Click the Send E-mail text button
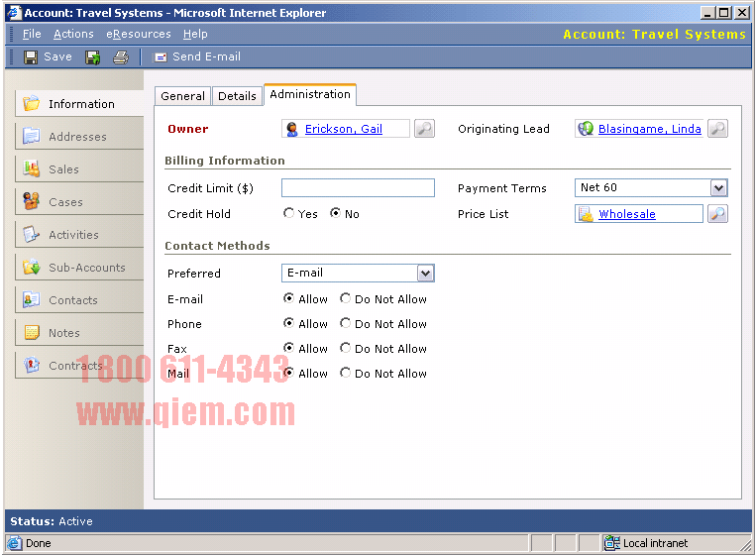The height and width of the screenshot is (556, 756). [x=206, y=56]
